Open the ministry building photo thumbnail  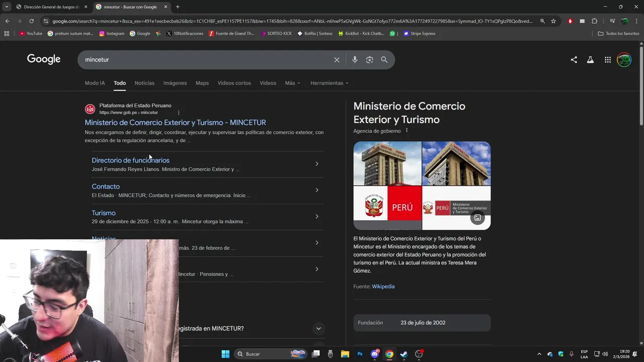click(387, 163)
